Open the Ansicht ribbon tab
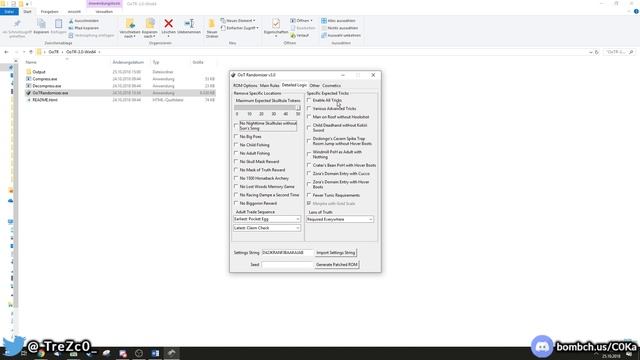Viewport: 640px width, 360px height. (74, 12)
